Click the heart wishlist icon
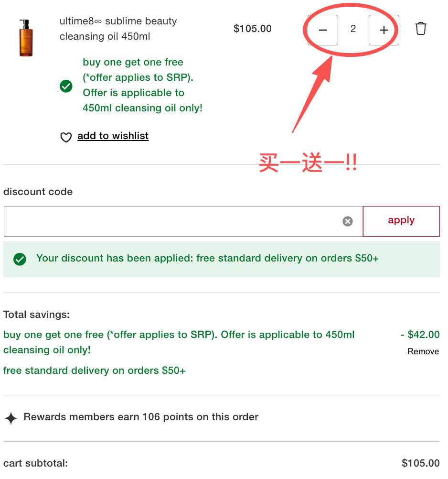This screenshot has width=448, height=479. pos(65,137)
